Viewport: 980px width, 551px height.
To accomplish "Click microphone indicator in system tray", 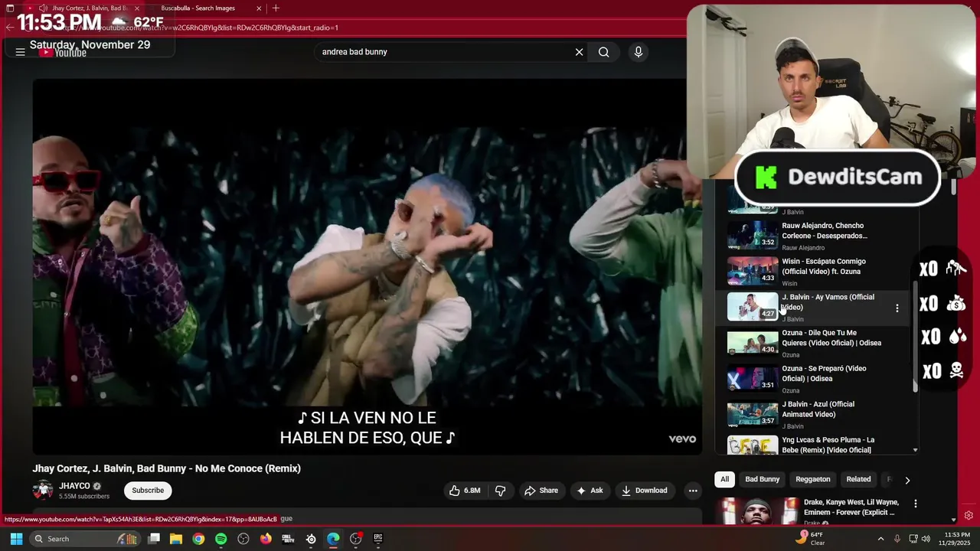I will (897, 539).
